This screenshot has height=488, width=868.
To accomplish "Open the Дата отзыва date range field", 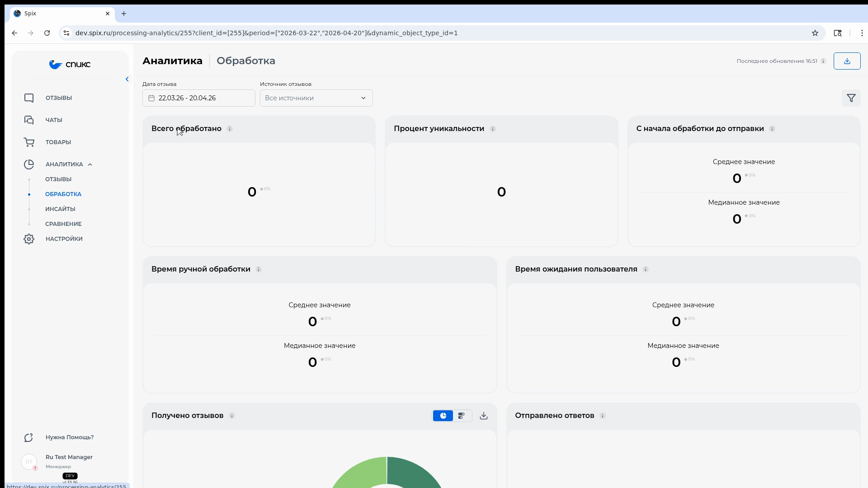I will click(x=199, y=98).
